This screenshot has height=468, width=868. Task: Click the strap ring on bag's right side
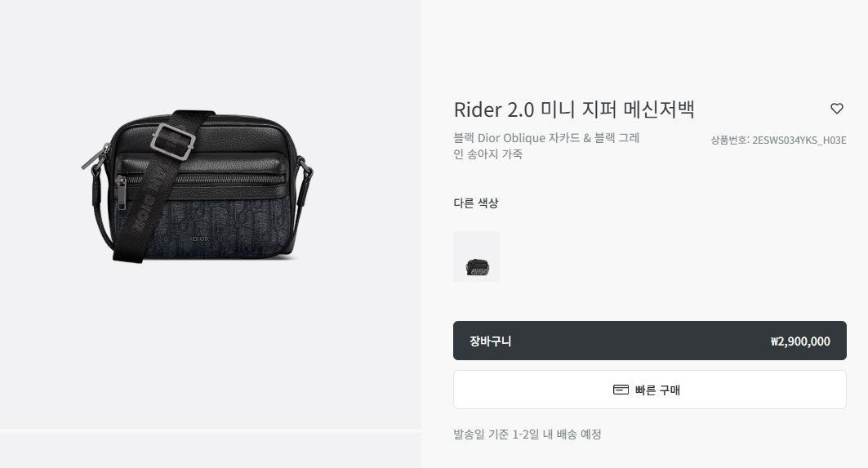[x=304, y=170]
